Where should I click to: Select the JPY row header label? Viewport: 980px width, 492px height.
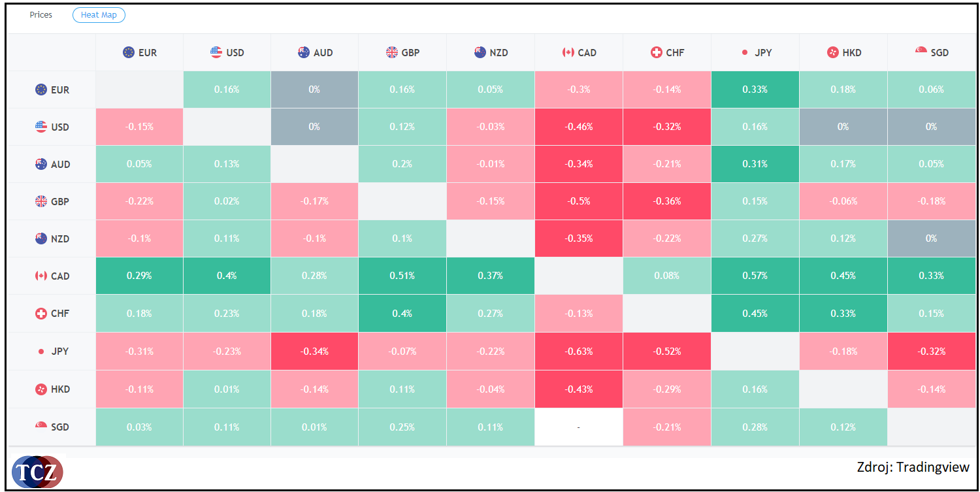coord(60,352)
